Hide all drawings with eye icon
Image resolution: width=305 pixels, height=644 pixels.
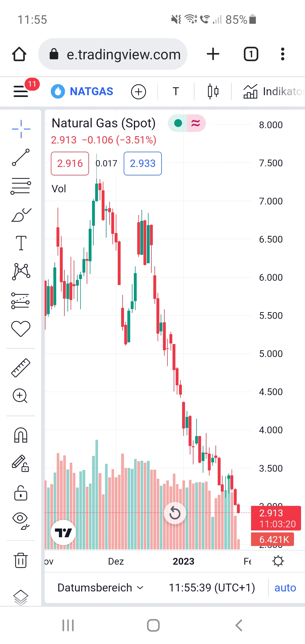click(x=21, y=520)
